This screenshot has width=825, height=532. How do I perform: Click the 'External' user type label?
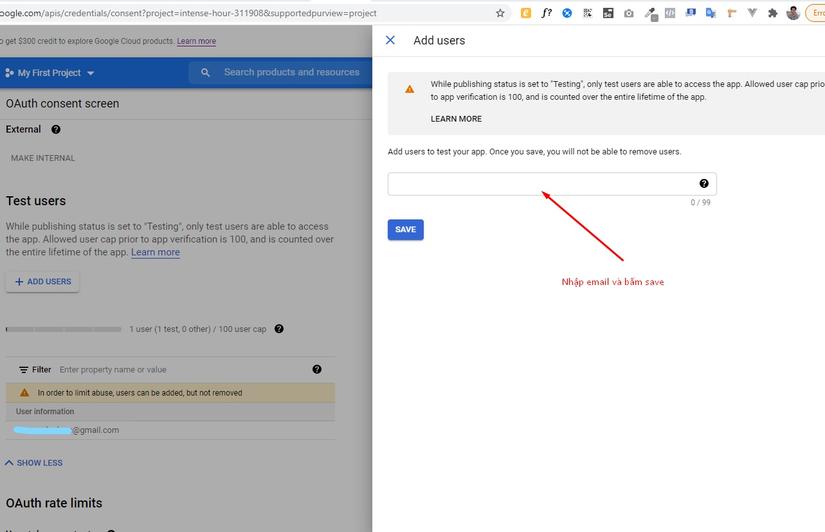pos(23,129)
